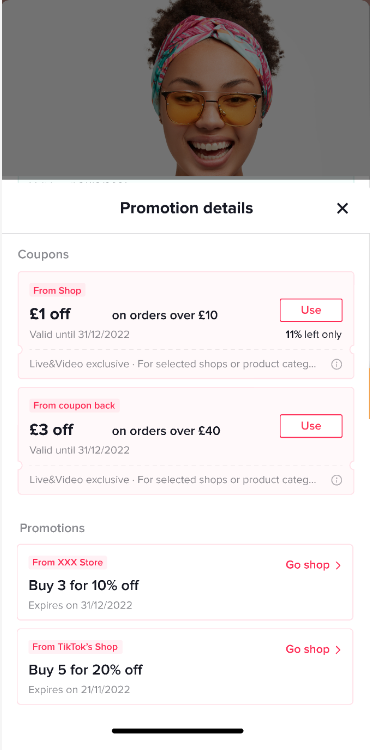Expand the first Live&Video exclusive terms text
370x750 pixels.
[x=173, y=364]
